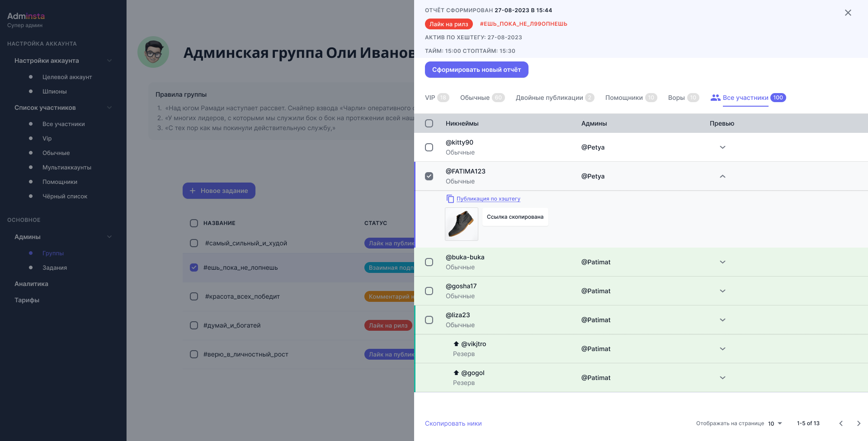Check the select-all checkbox above nicknames
The image size is (868, 441).
click(429, 123)
